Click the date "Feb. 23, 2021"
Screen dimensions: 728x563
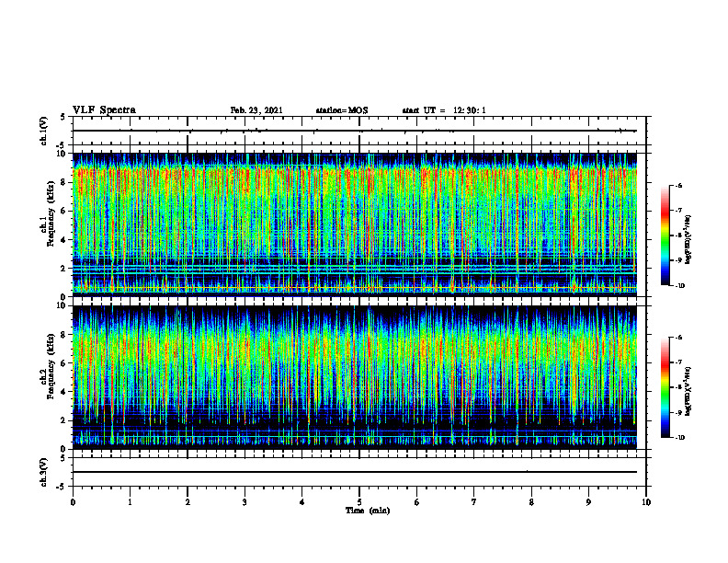click(256, 110)
